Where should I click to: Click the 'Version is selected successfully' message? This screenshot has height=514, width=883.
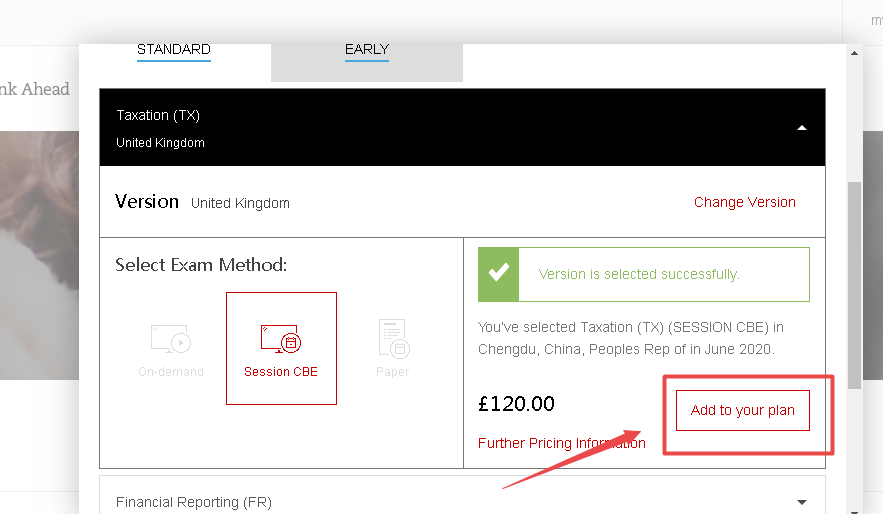click(x=638, y=274)
